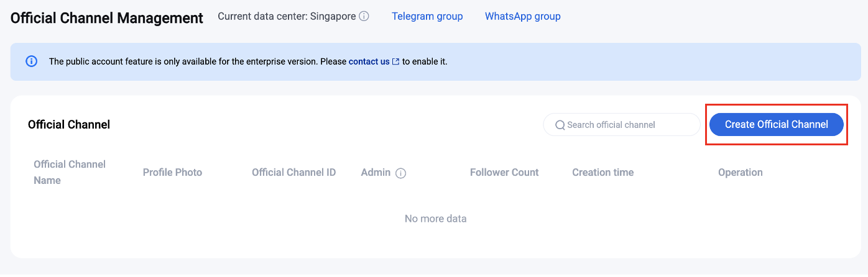The height and width of the screenshot is (277, 868).
Task: Click the Current data center Singapore label
Action: pos(287,17)
